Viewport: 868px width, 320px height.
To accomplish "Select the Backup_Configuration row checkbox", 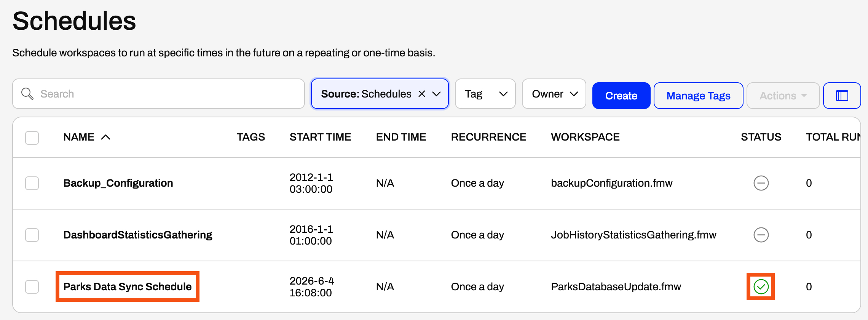I will [32, 183].
